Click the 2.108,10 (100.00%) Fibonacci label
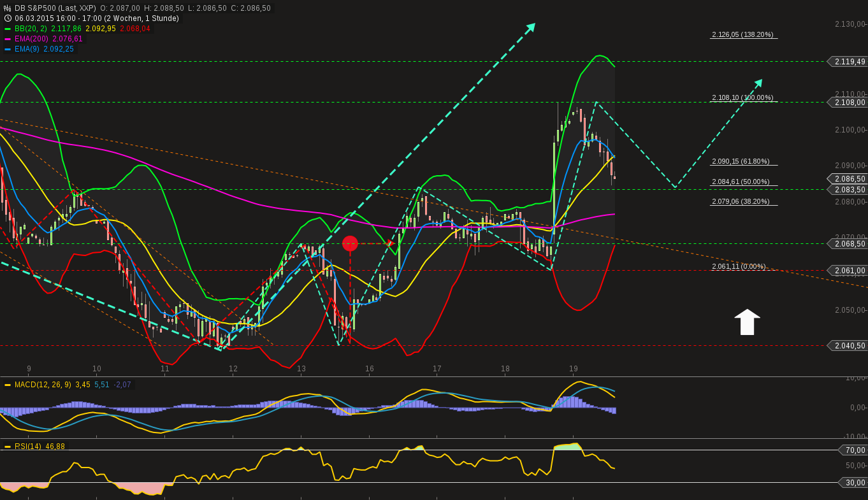 [x=742, y=97]
